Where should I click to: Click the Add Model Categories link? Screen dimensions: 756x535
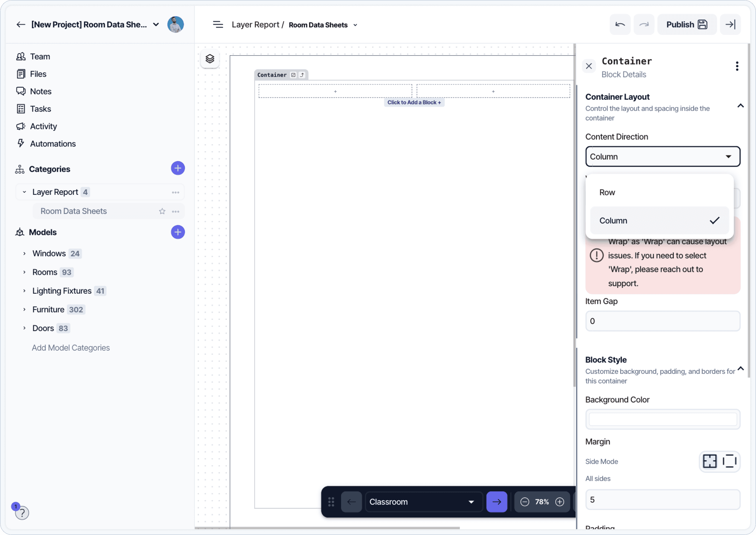[x=70, y=347]
